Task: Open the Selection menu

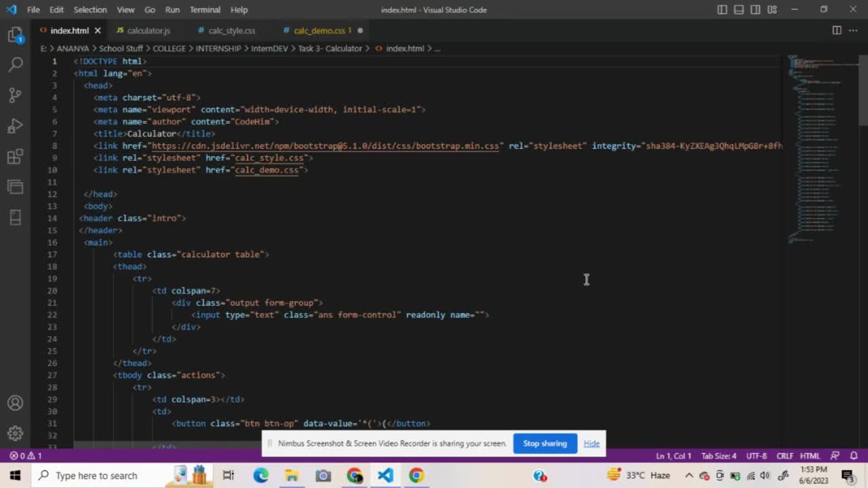Action: pyautogui.click(x=90, y=9)
